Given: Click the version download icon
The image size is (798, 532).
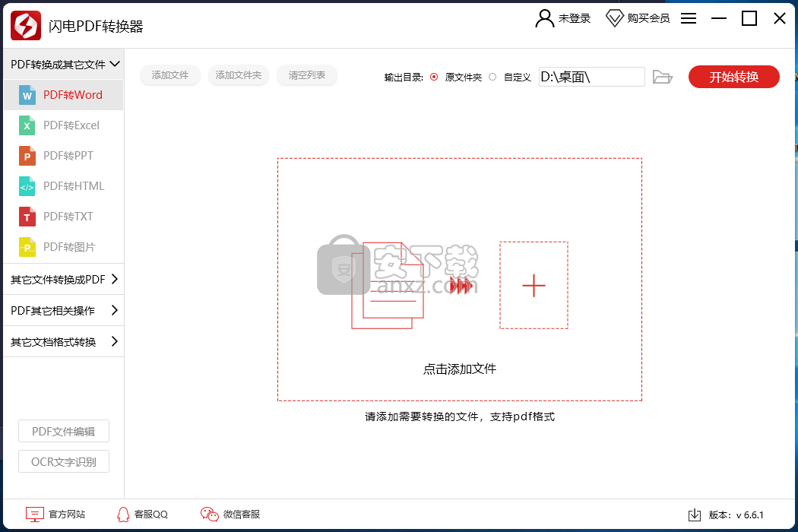Looking at the screenshot, I should tap(694, 515).
